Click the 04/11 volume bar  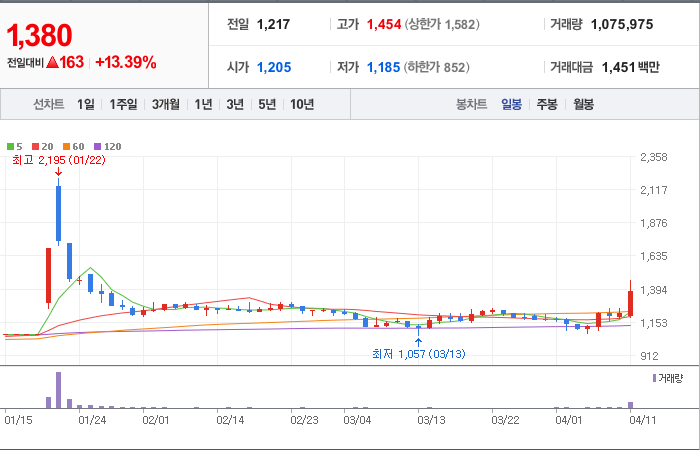tap(630, 405)
